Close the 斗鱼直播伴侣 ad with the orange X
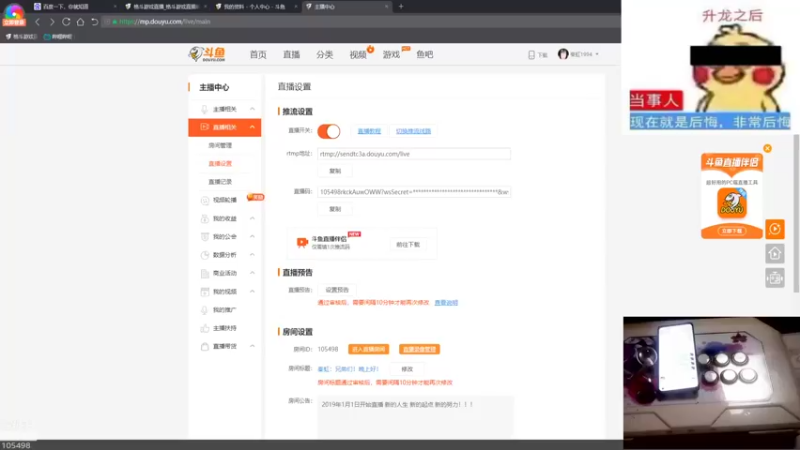Image resolution: width=800 pixels, height=450 pixels. 767,148
